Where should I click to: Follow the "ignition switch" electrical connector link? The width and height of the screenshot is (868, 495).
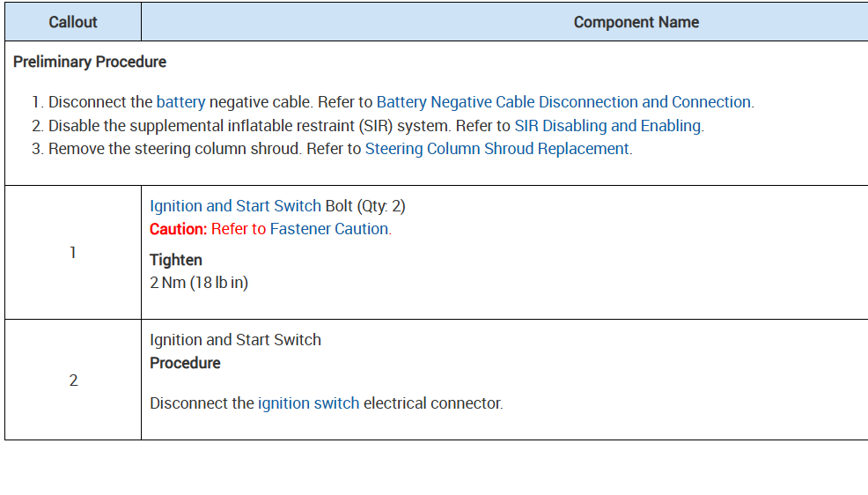point(308,403)
